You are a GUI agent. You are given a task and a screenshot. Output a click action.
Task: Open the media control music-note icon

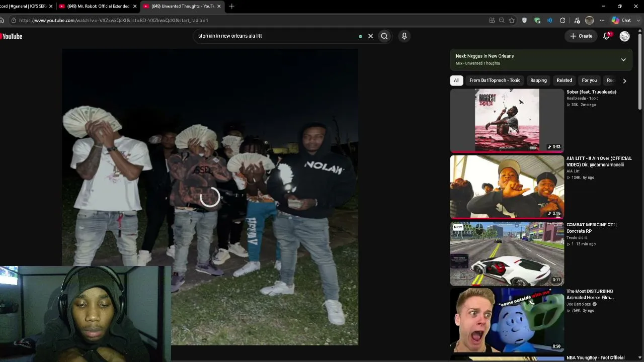(577, 21)
